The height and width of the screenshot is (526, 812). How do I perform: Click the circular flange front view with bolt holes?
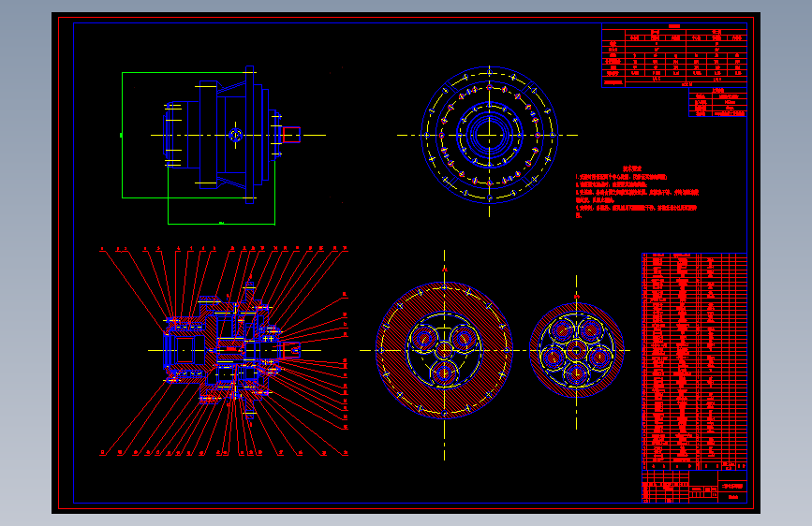[490, 135]
